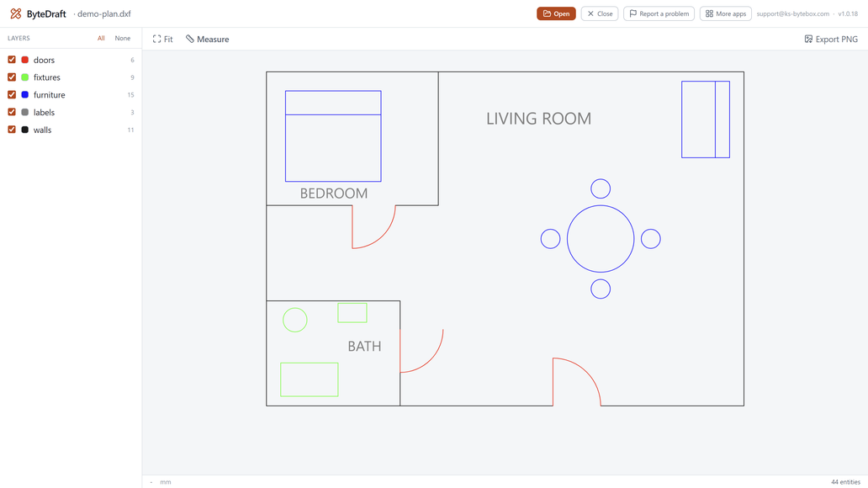Click the LAYERS panel heading
Image resolution: width=868 pixels, height=488 pixels.
coord(19,38)
